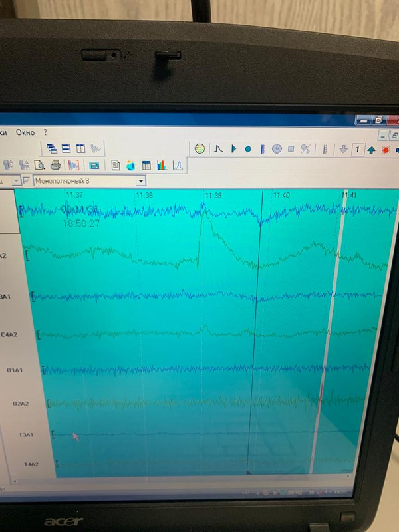Screen dimensions: 399x532
Task: Click the number field showing 1
Action: 357,149
